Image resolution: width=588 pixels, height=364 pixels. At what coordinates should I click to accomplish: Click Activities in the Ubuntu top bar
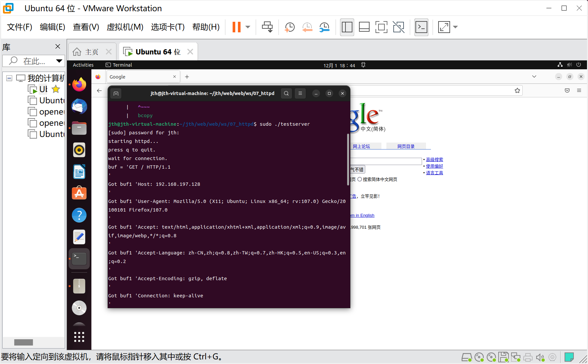83,65
